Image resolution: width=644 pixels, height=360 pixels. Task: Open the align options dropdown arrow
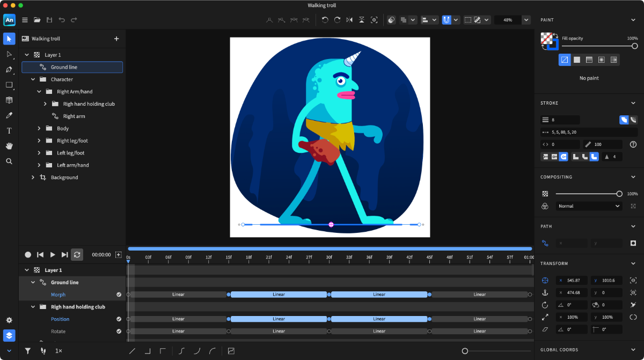[x=435, y=20]
